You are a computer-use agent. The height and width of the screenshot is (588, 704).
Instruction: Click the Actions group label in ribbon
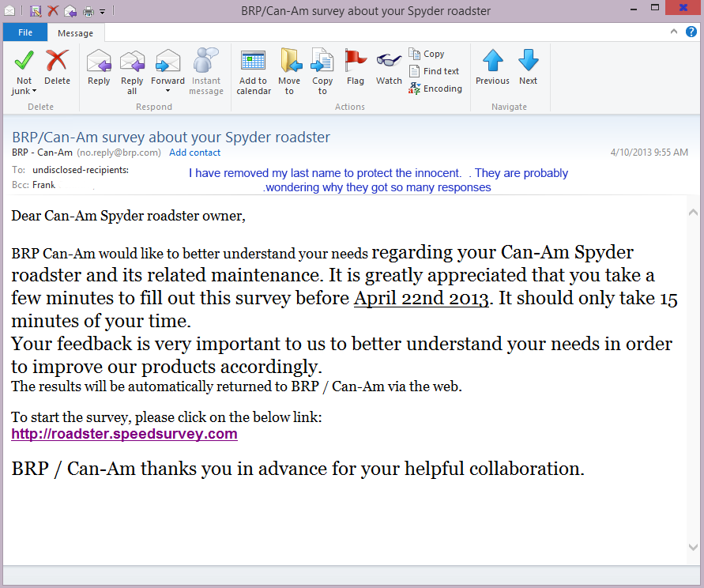coord(350,107)
